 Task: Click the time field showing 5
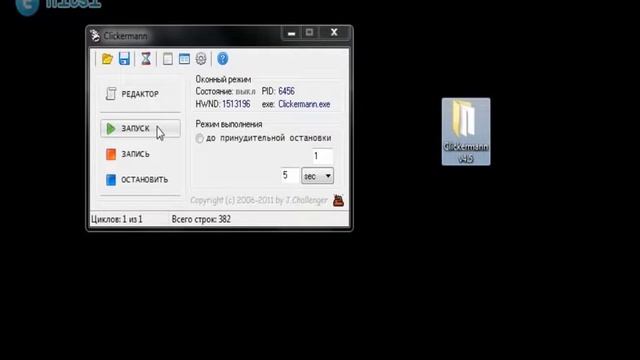(x=290, y=176)
